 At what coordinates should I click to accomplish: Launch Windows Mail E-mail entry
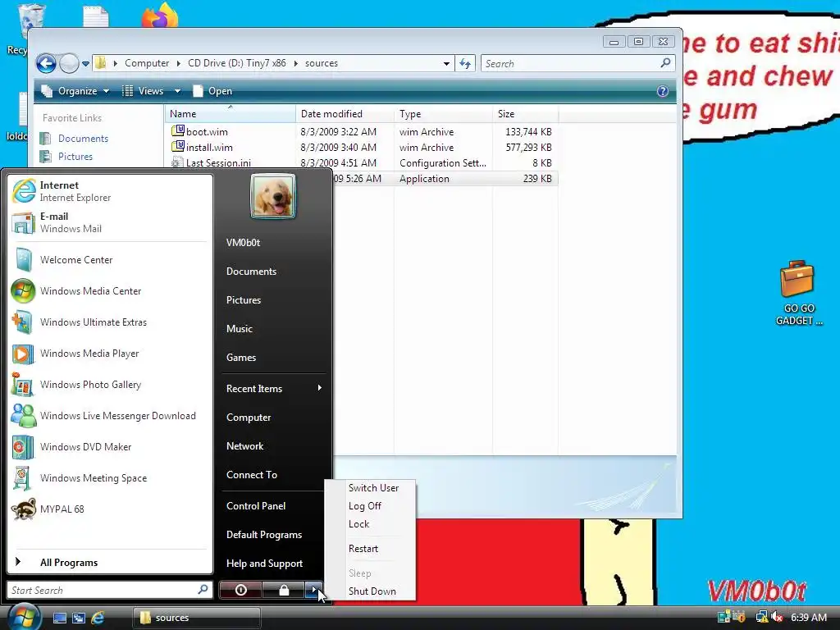[x=110, y=222]
